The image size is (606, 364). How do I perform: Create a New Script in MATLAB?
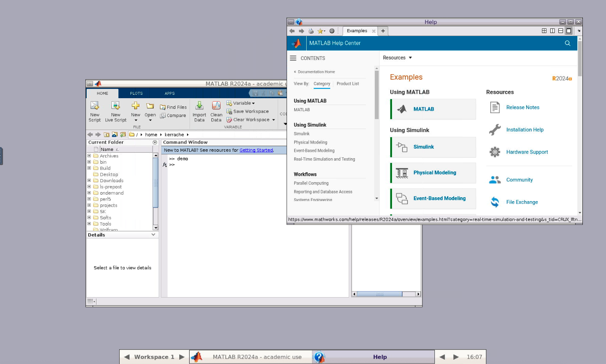(x=95, y=111)
